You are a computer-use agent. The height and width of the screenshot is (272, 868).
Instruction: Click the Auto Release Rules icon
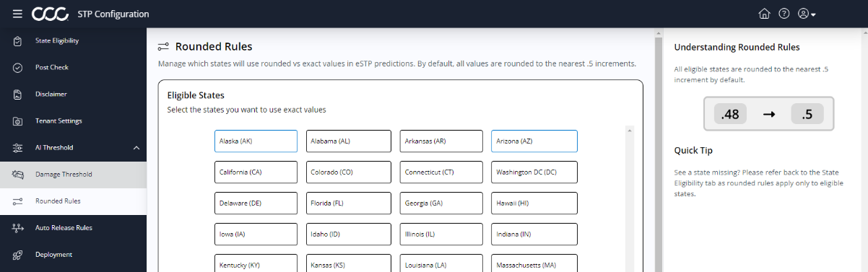pos(17,227)
